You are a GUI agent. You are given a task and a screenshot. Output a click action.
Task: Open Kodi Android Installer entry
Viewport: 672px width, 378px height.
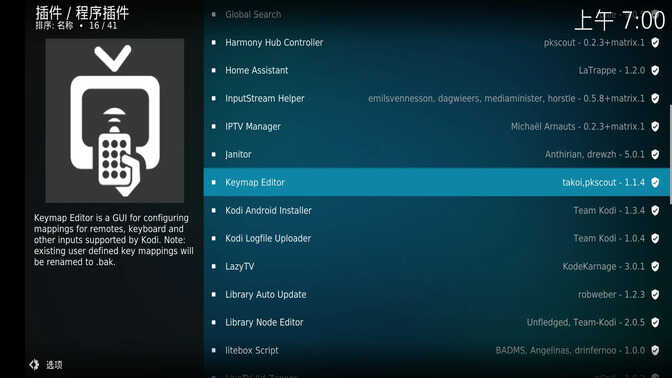click(436, 210)
